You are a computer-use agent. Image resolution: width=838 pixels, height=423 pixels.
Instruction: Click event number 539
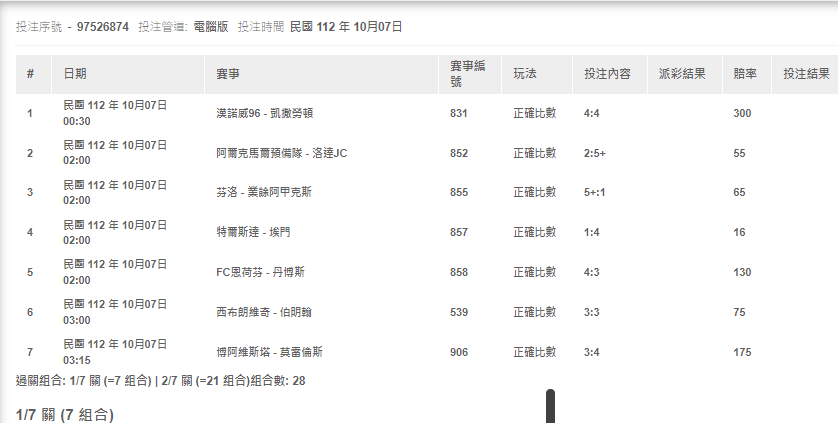click(459, 312)
